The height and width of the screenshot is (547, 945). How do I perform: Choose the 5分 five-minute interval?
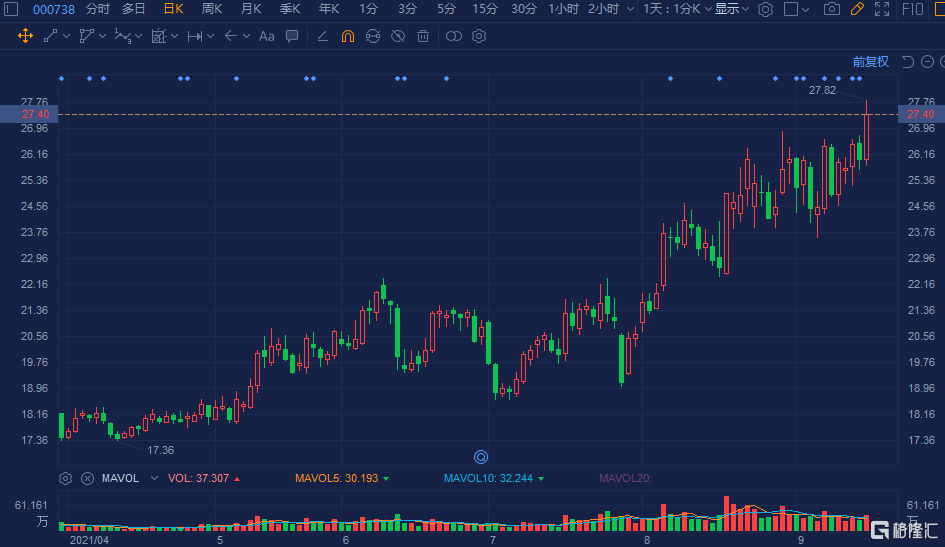[446, 9]
